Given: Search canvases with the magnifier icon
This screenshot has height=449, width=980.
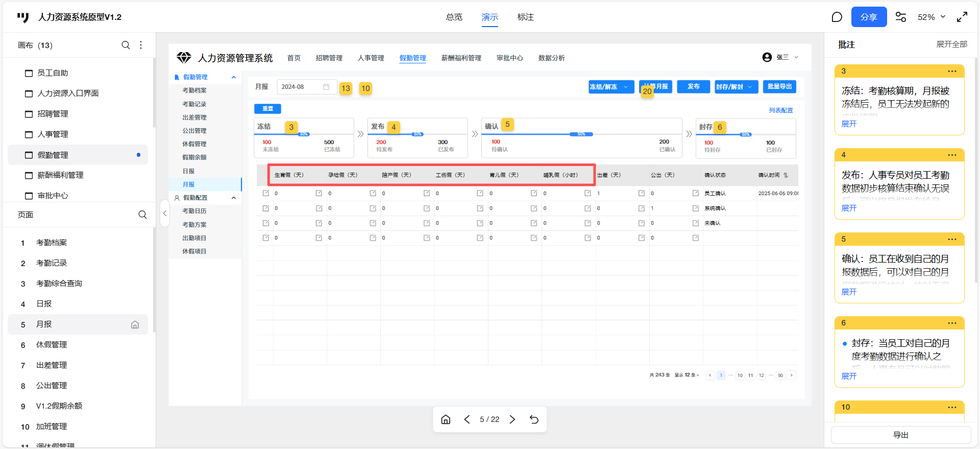Looking at the screenshot, I should (126, 45).
